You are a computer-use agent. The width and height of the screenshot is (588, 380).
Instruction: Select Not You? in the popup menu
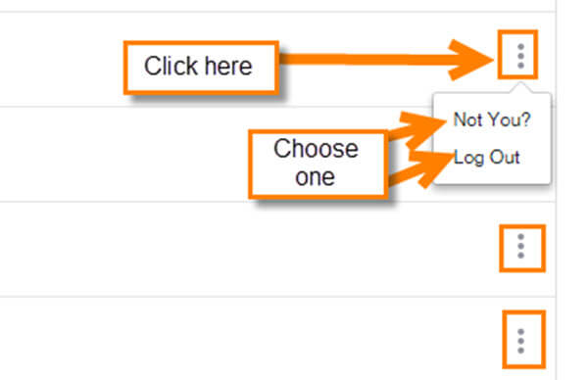tap(492, 119)
